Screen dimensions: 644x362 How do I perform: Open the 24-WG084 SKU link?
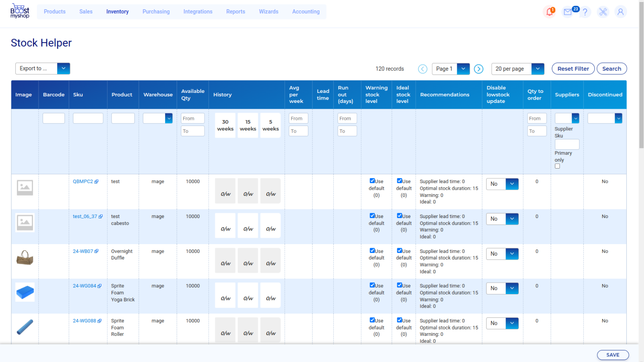[x=85, y=286]
